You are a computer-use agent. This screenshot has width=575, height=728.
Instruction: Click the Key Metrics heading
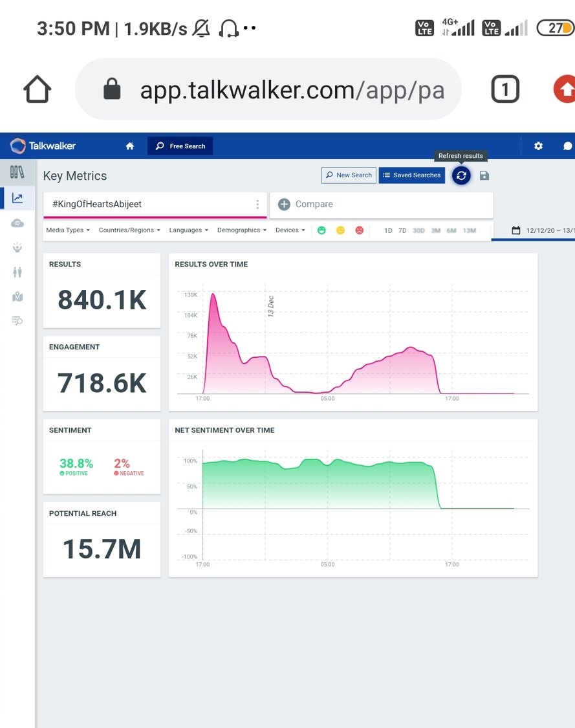pos(75,176)
